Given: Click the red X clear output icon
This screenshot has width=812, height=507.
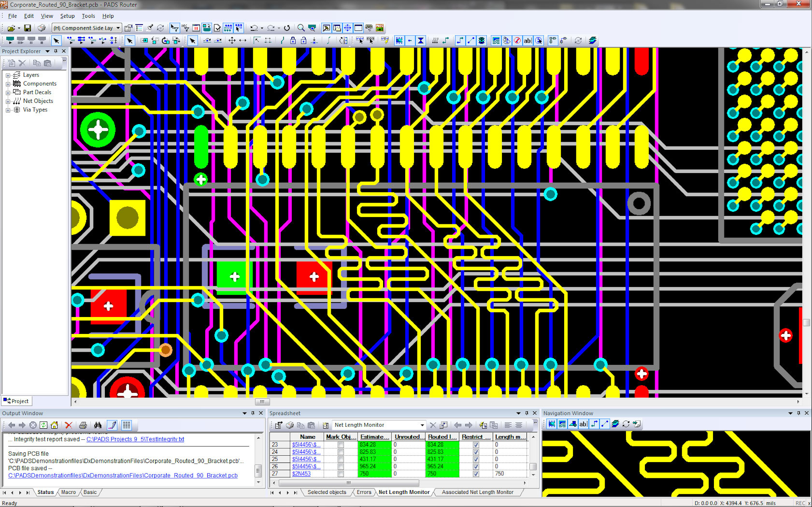Looking at the screenshot, I should (x=69, y=425).
